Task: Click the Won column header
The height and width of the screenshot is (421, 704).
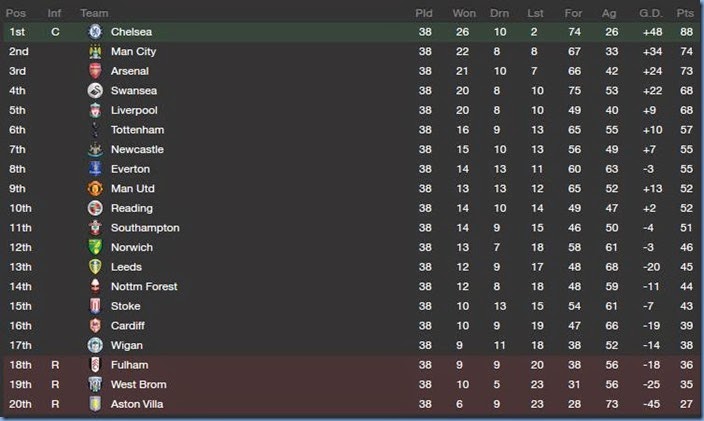Action: click(x=464, y=13)
